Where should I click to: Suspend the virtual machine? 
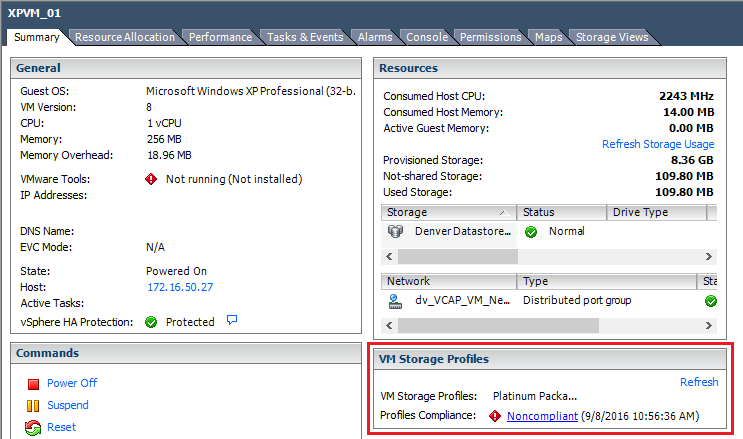[68, 405]
